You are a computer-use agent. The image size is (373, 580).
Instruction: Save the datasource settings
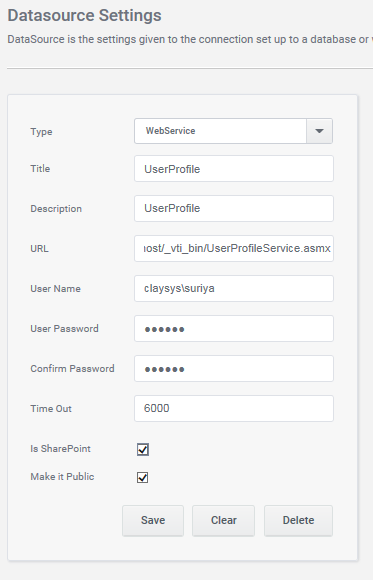tap(153, 520)
